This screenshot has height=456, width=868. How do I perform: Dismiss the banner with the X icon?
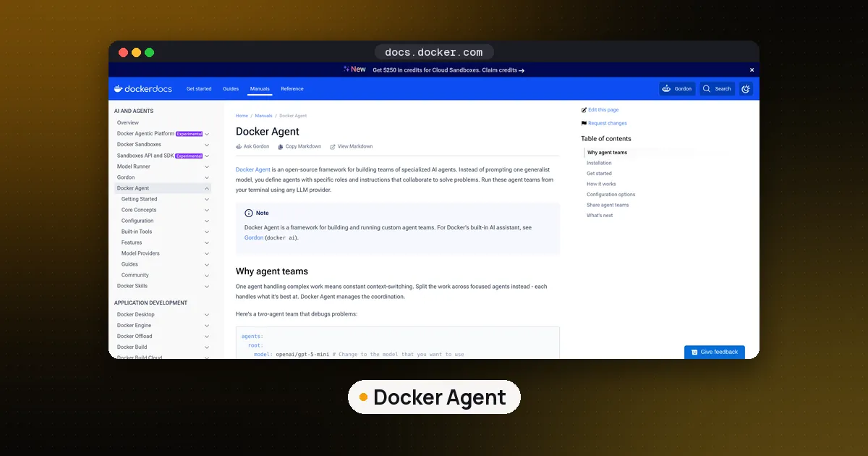pyautogui.click(x=752, y=70)
